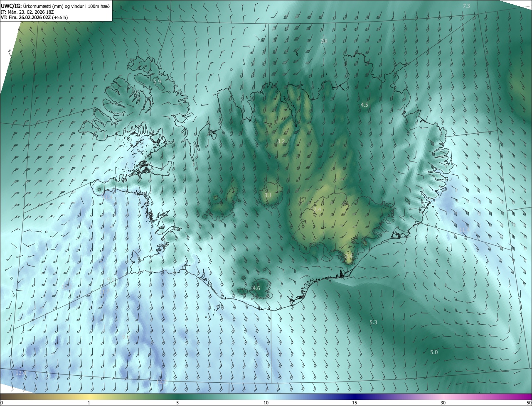The image size is (532, 406).
Task: Click the 5.9 value over the Westfjords
Action: click(x=157, y=81)
